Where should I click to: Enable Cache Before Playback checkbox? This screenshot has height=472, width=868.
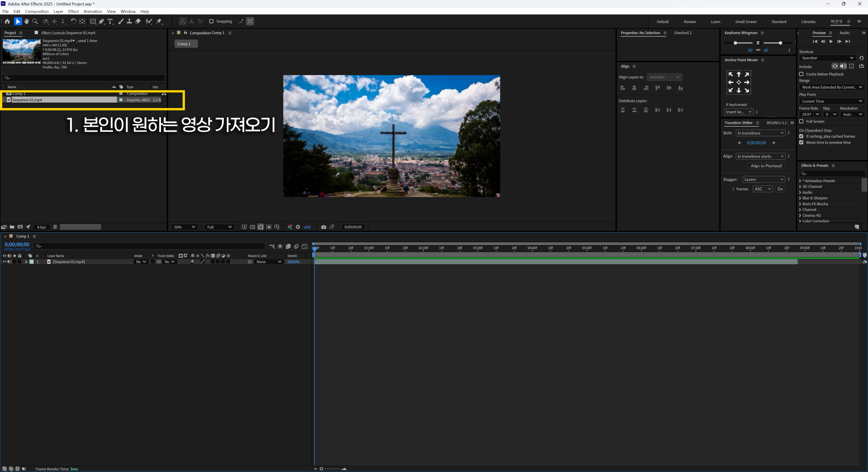click(x=801, y=74)
